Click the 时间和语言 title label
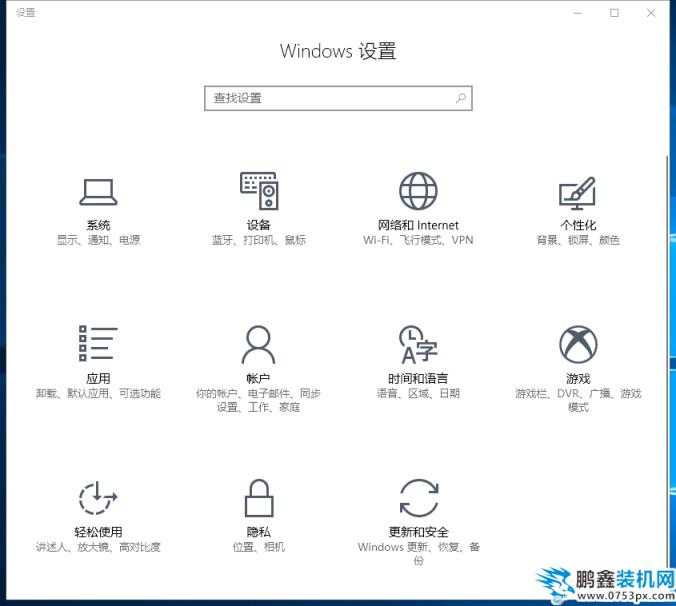Screen dimensions: 676x606 click(x=418, y=378)
